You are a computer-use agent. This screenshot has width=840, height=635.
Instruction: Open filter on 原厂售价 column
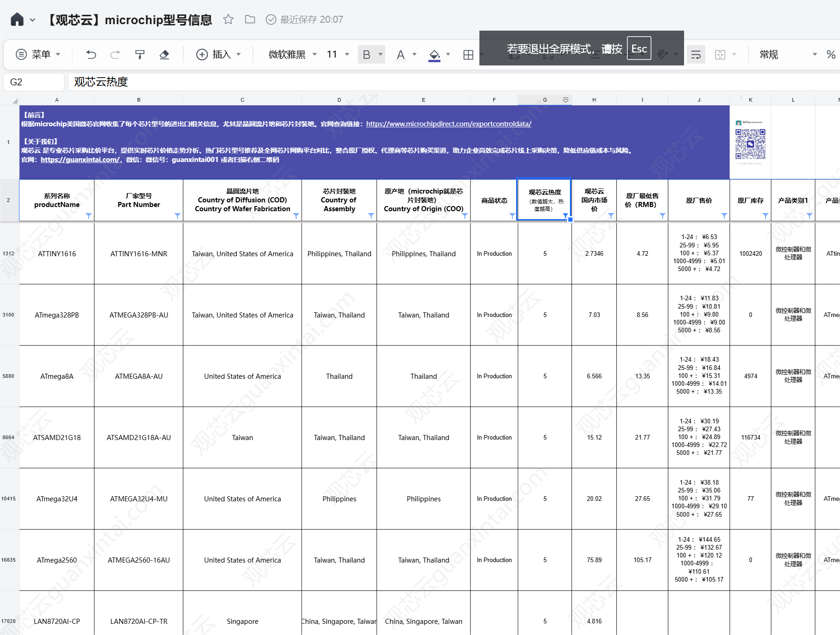coord(724,216)
